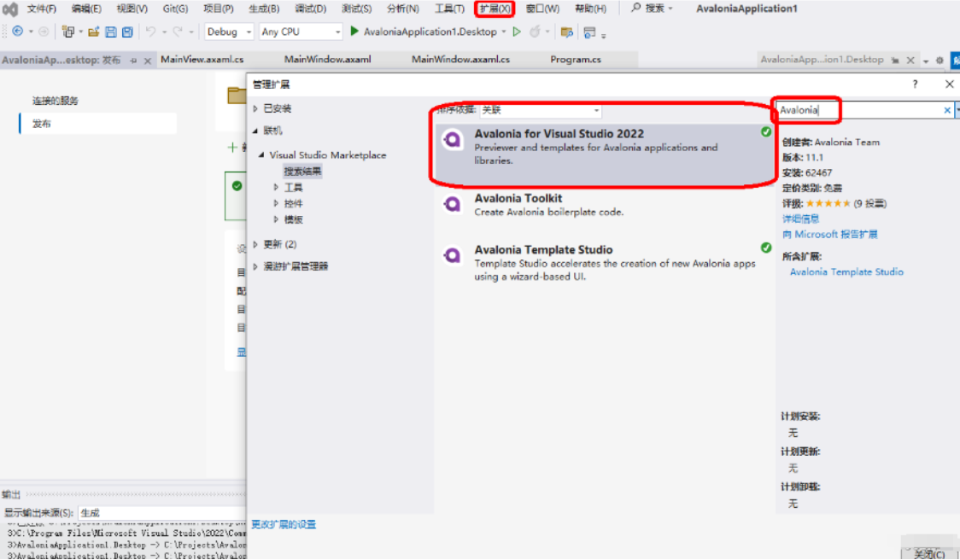Click the Visual Studio logo icon
This screenshot has width=960, height=560.
click(10, 9)
